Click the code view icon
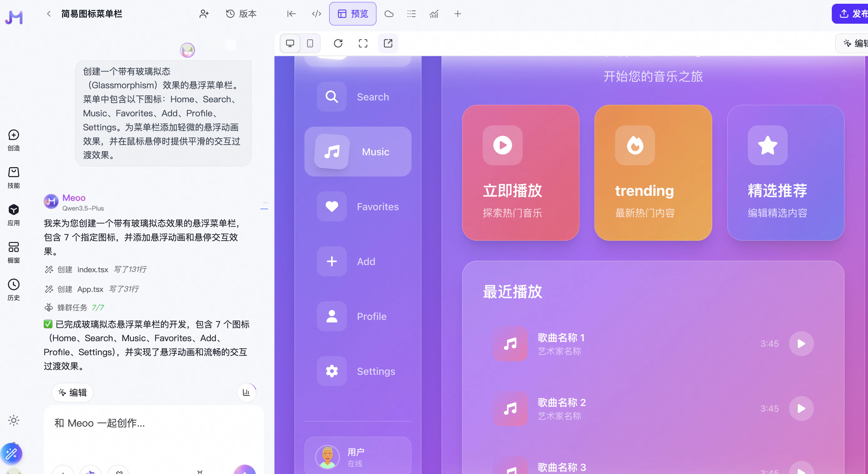868x474 pixels. [x=316, y=14]
